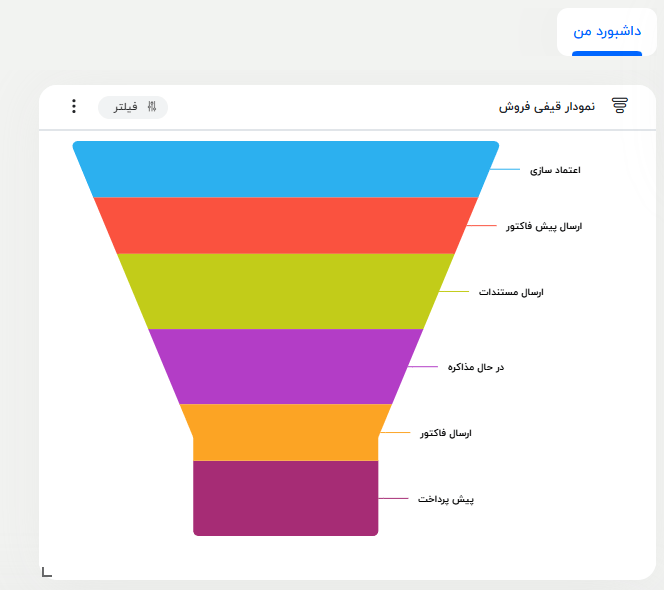The height and width of the screenshot is (590, 664).
Task: Click the پیش پرداخت stage label
Action: pyautogui.click(x=445, y=498)
